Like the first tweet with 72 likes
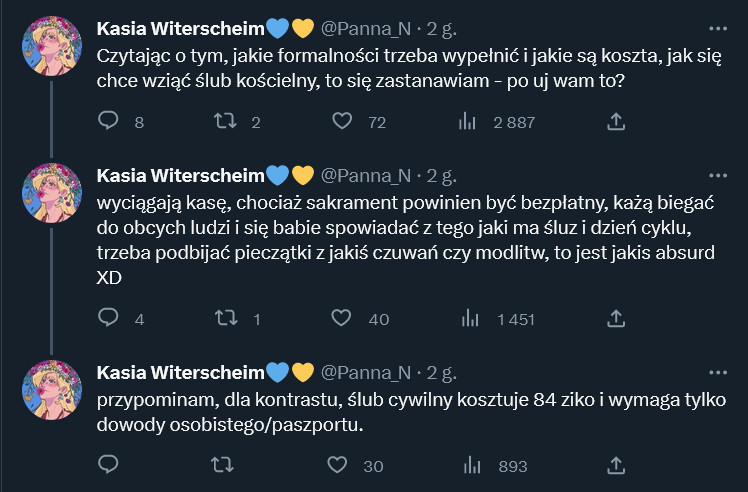Screen dimensions: 748x492 (x=342, y=122)
